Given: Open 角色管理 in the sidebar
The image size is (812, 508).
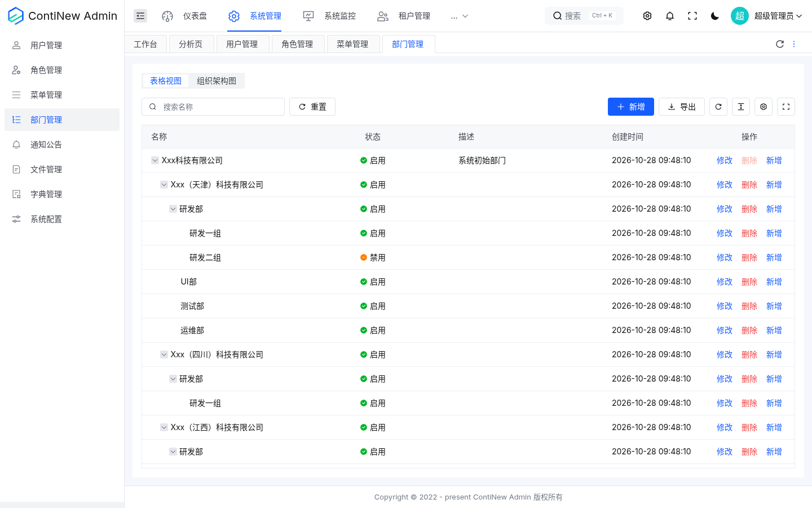Looking at the screenshot, I should [62, 70].
